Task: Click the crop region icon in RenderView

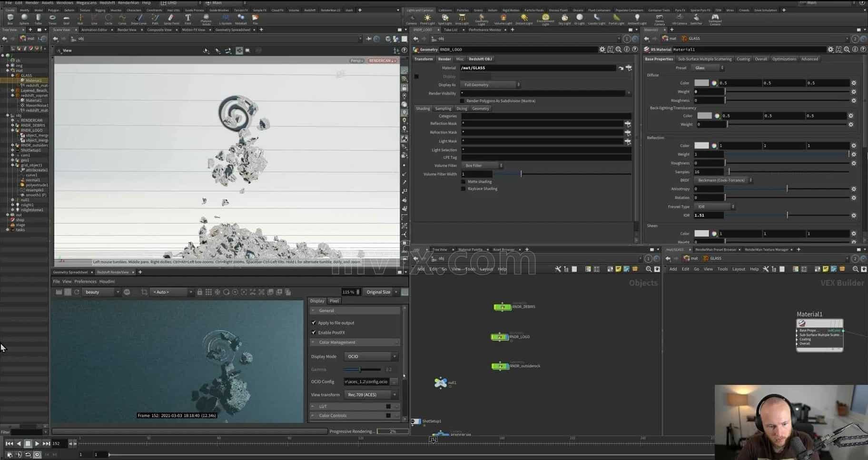Action: click(x=144, y=292)
